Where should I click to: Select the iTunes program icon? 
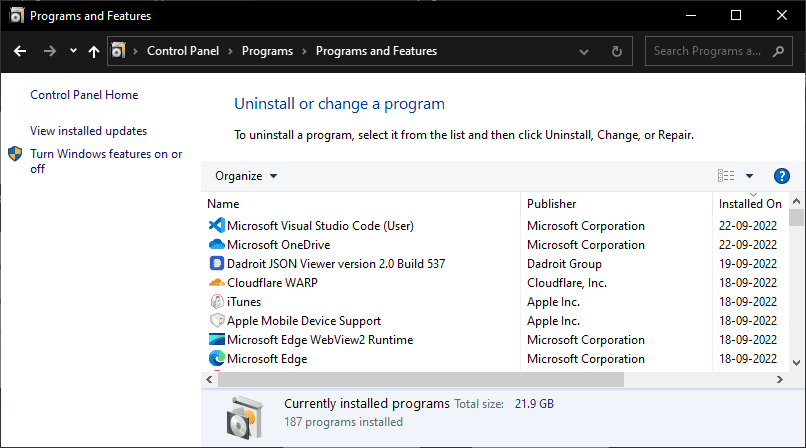[217, 301]
